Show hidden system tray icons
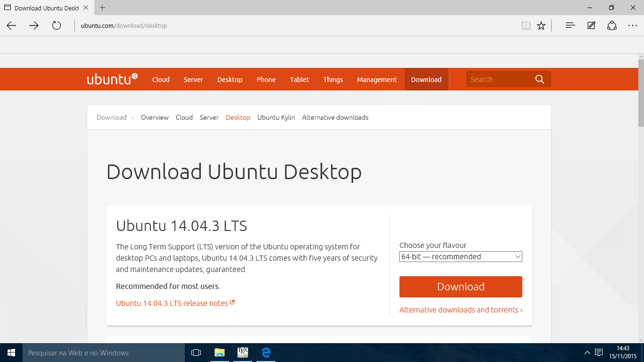 (x=587, y=353)
